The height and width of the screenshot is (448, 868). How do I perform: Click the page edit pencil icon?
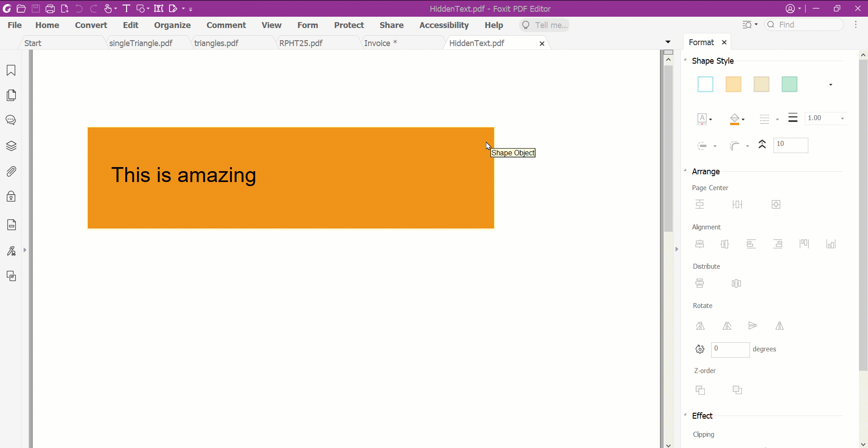tap(173, 9)
